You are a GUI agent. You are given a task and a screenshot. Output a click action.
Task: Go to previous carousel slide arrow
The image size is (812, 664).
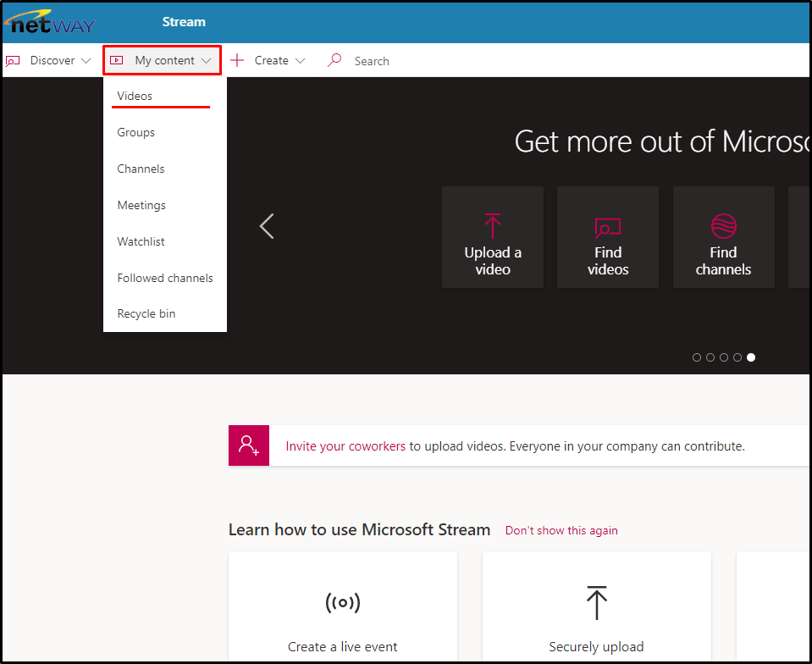pyautogui.click(x=267, y=226)
